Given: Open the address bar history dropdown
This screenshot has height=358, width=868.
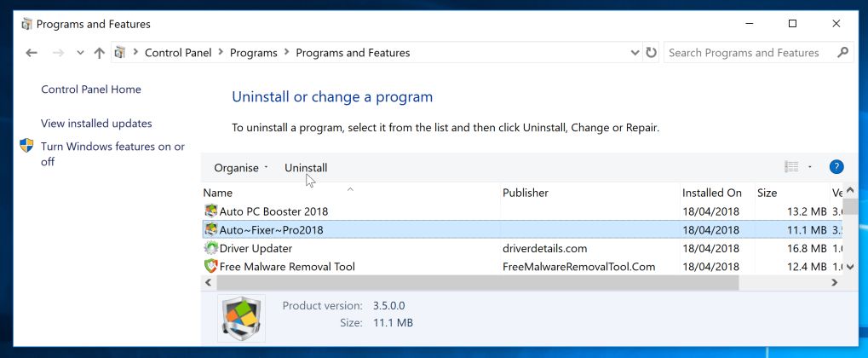Looking at the screenshot, I should pos(635,53).
